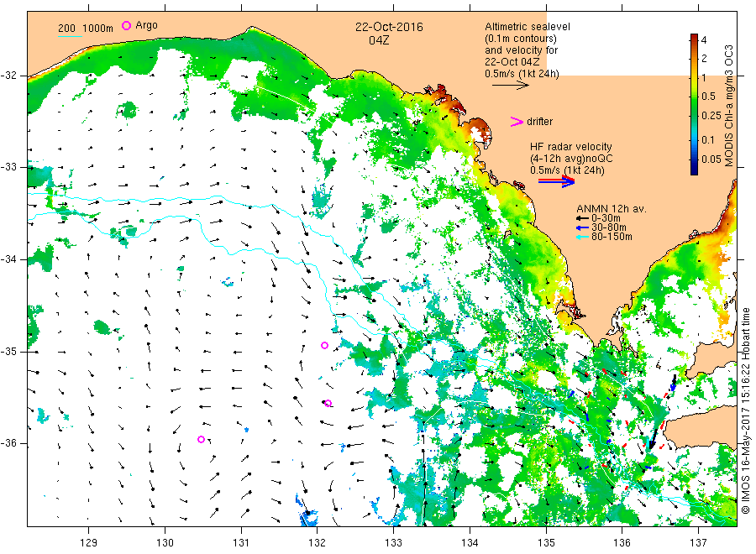Click the HF radar velocity label text
This screenshot has width=756, height=554.
pyautogui.click(x=571, y=146)
